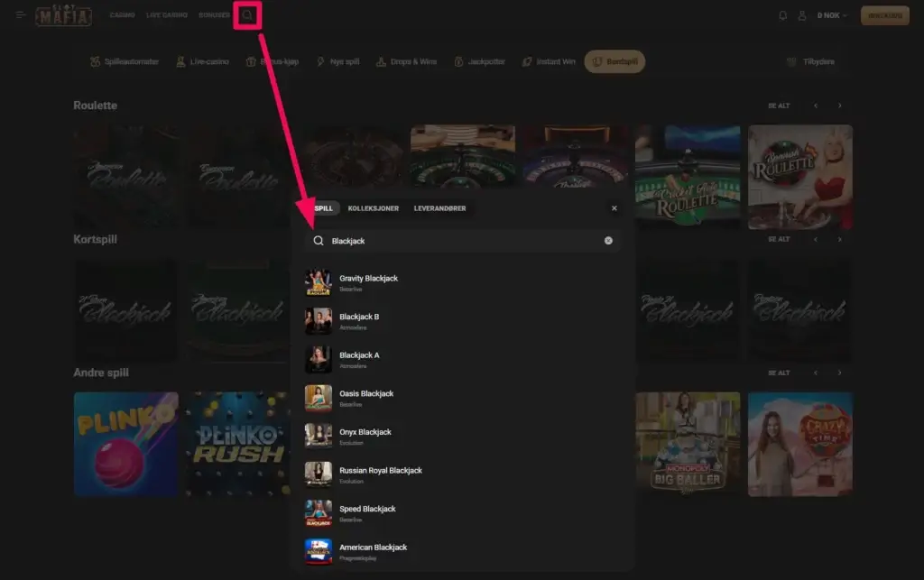Show next games in Andre spill row
The width and height of the screenshot is (924, 580).
[840, 373]
